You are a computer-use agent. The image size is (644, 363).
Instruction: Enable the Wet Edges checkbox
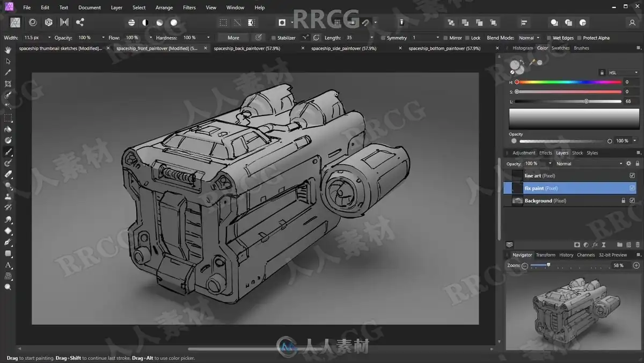(548, 38)
